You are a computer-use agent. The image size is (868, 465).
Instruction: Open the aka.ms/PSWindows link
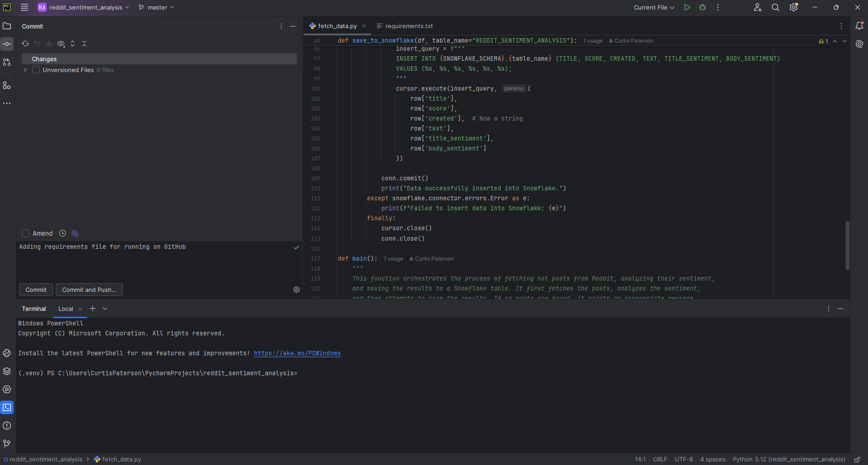(297, 353)
